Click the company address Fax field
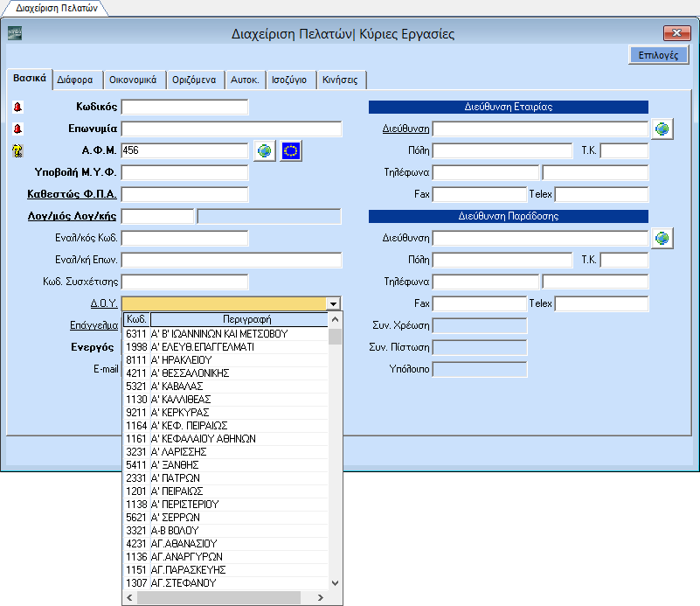Image resolution: width=700 pixels, height=606 pixels. (480, 194)
